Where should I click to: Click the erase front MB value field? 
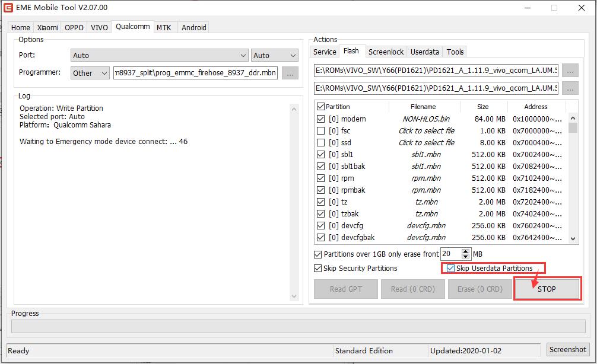pos(451,254)
